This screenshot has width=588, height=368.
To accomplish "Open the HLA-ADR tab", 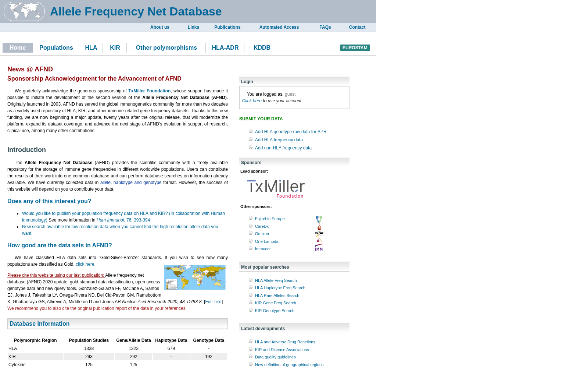I will [225, 48].
